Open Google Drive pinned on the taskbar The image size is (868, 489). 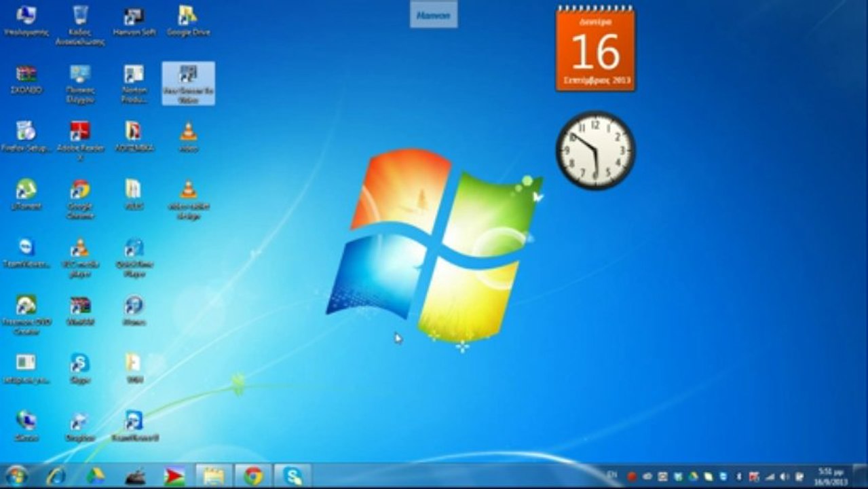(x=96, y=476)
